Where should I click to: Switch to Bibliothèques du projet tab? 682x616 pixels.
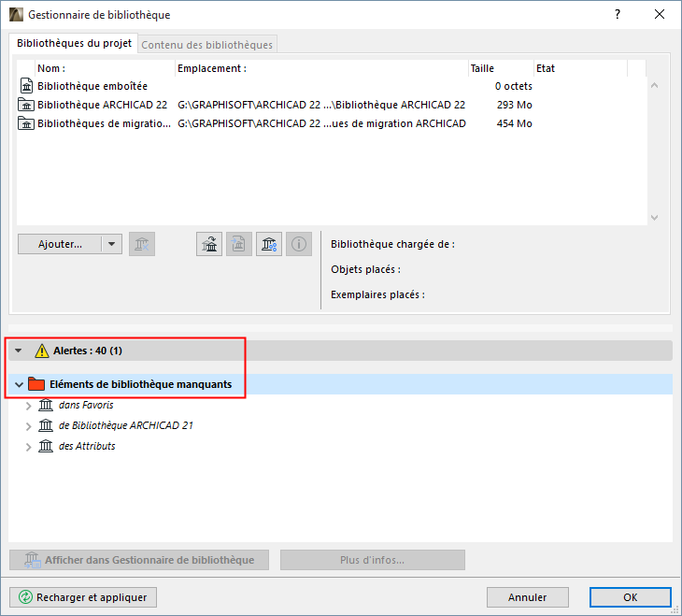[74, 43]
